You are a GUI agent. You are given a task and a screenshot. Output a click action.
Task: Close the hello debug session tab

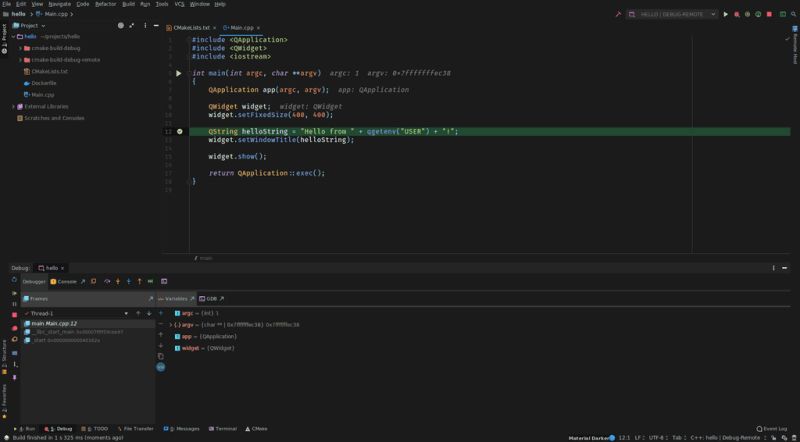(62, 268)
